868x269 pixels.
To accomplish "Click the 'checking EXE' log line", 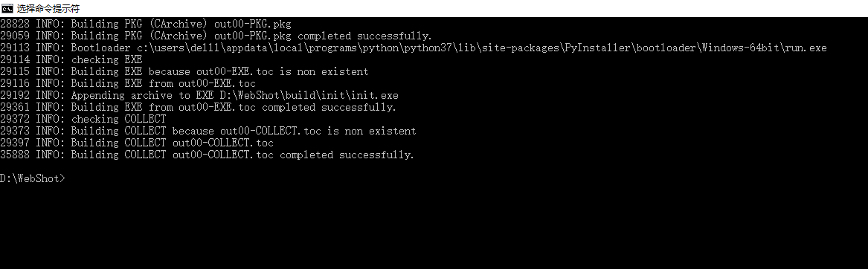I will 71,59.
